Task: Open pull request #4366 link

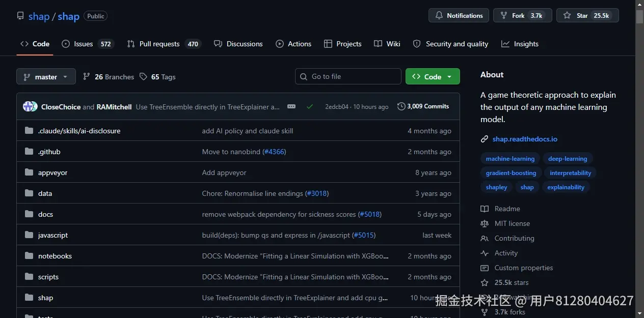Action: [274, 152]
